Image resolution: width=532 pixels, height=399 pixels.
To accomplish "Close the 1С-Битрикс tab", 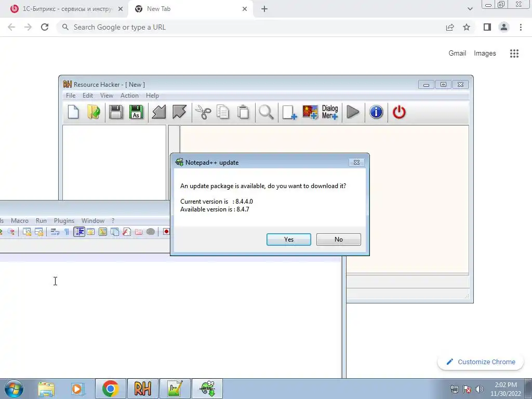I will [x=121, y=9].
